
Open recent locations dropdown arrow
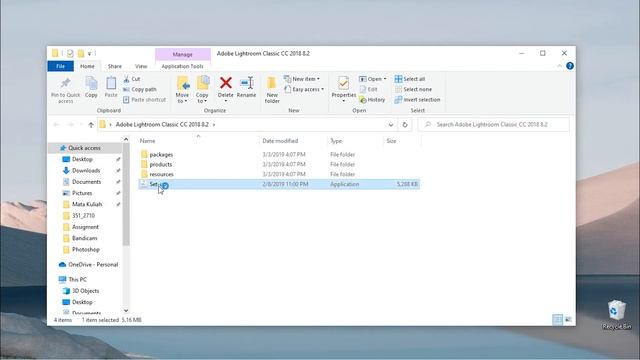tap(81, 124)
